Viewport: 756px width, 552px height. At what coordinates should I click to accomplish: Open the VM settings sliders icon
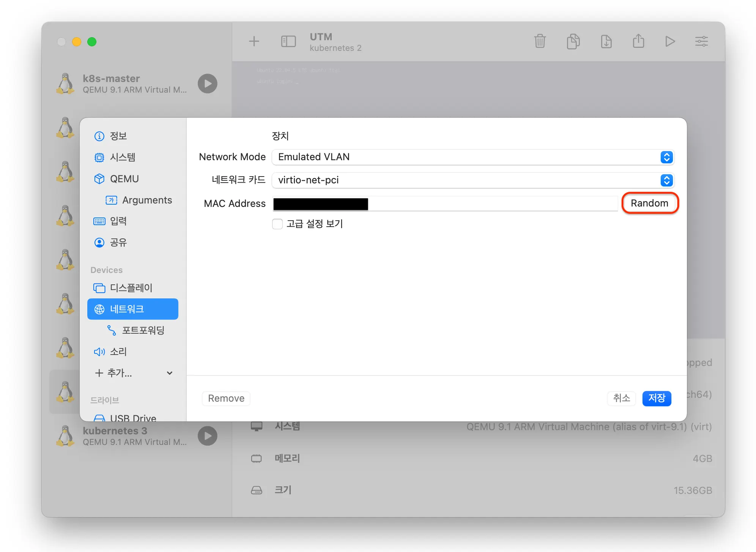coord(701,41)
